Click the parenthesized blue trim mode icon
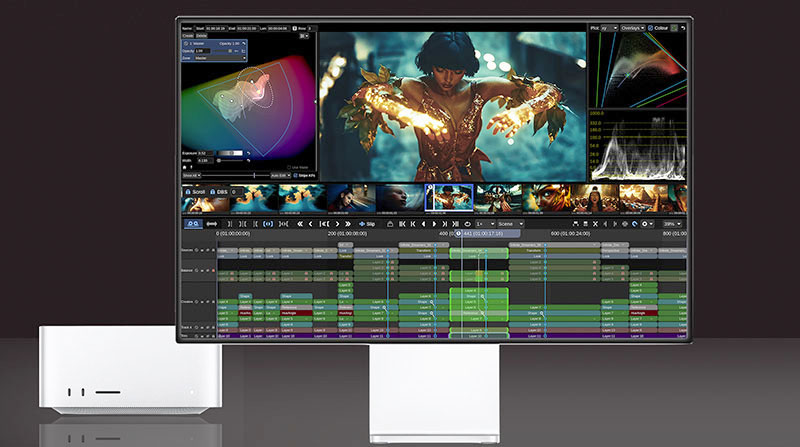This screenshot has height=447, width=800. [x=268, y=224]
